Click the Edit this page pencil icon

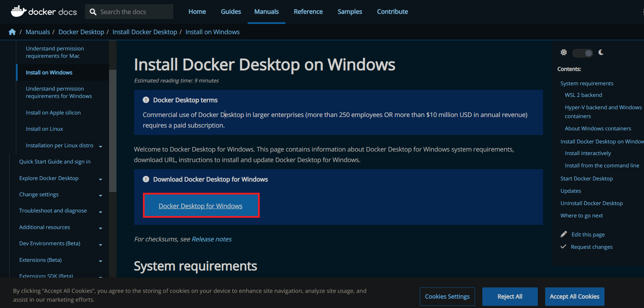564,234
